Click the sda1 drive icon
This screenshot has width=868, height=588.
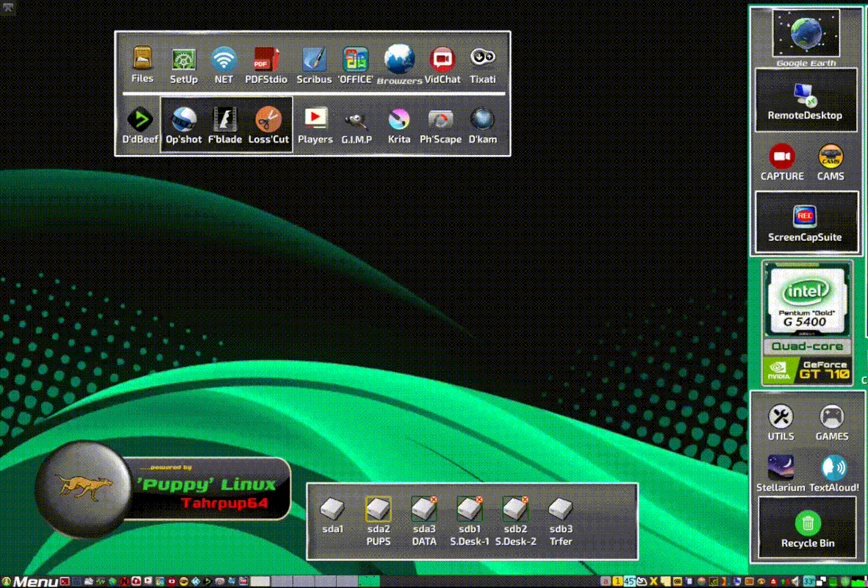point(333,509)
